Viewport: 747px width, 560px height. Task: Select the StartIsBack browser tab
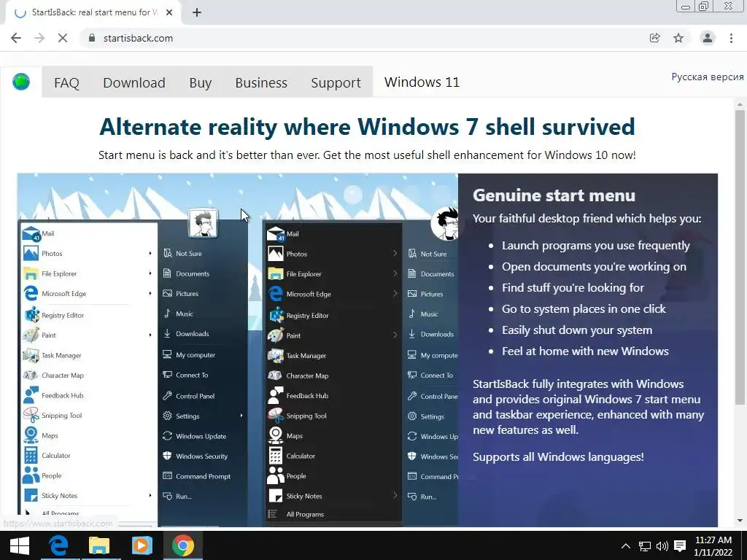93,12
